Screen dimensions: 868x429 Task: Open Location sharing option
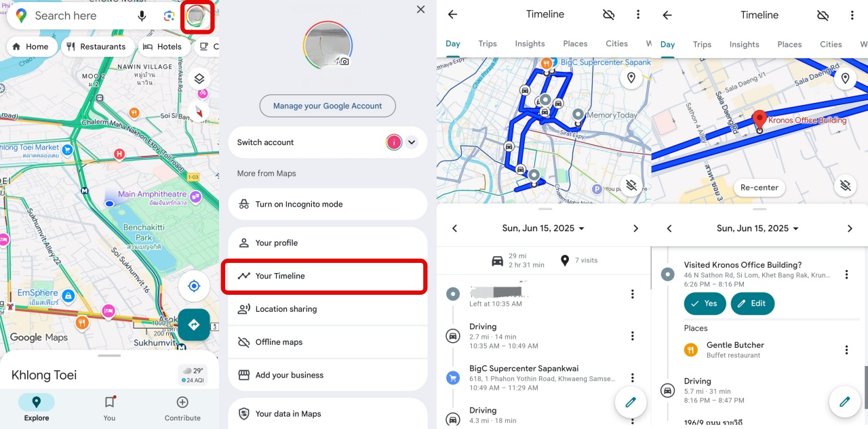[x=328, y=309]
